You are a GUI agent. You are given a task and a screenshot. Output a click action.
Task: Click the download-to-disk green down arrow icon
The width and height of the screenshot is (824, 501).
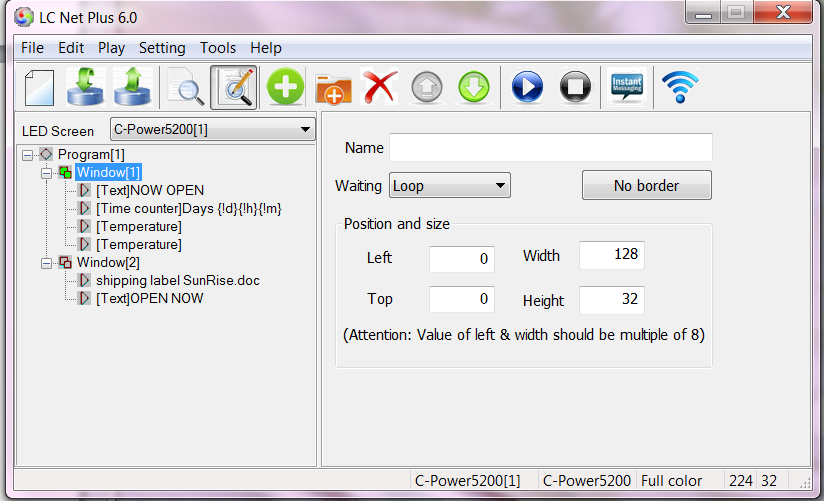(x=85, y=87)
